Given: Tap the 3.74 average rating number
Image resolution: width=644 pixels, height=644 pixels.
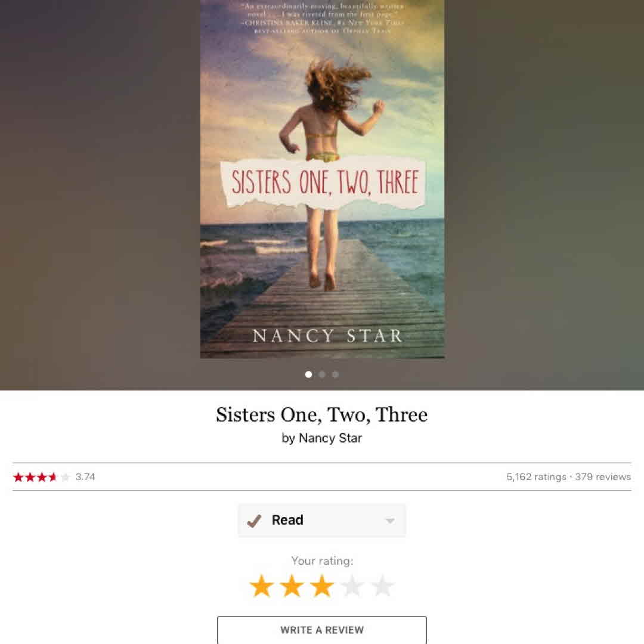Looking at the screenshot, I should [85, 477].
